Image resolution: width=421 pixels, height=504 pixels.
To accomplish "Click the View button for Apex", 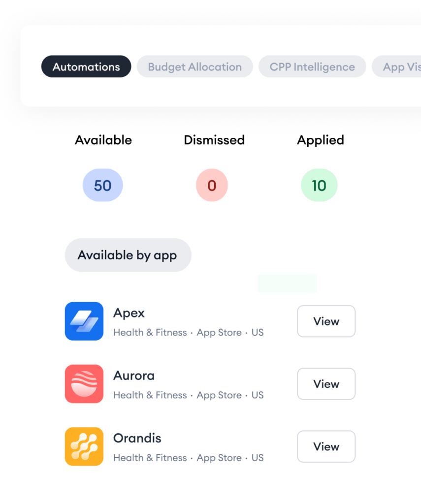I will tap(326, 321).
